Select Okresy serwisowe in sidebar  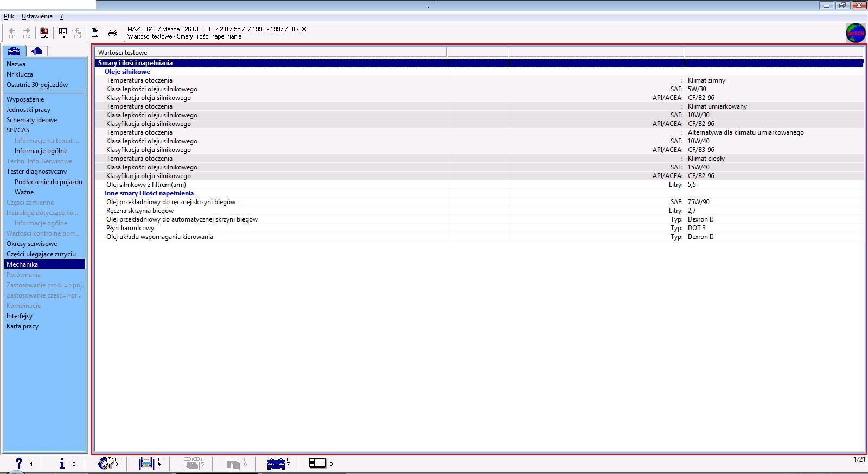(31, 244)
